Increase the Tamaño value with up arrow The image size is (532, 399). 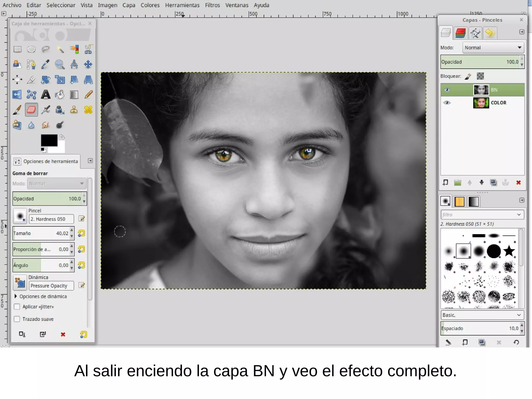tap(72, 230)
